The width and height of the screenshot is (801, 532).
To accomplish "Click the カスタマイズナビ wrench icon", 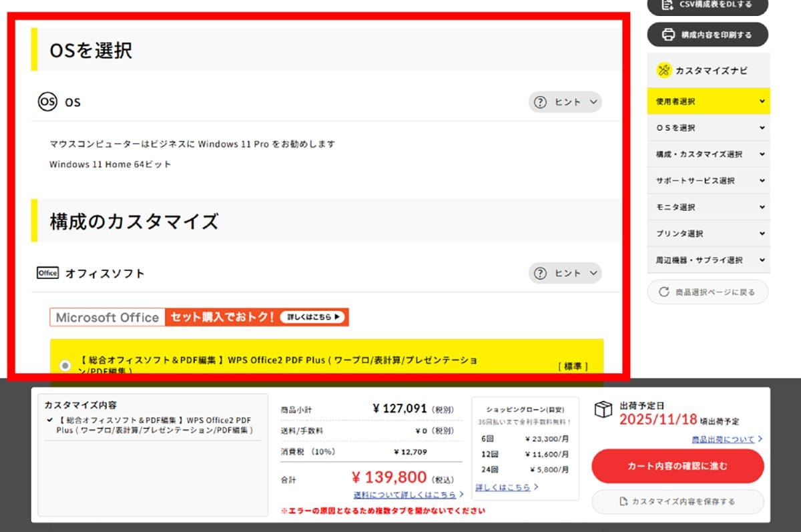I will (x=663, y=69).
